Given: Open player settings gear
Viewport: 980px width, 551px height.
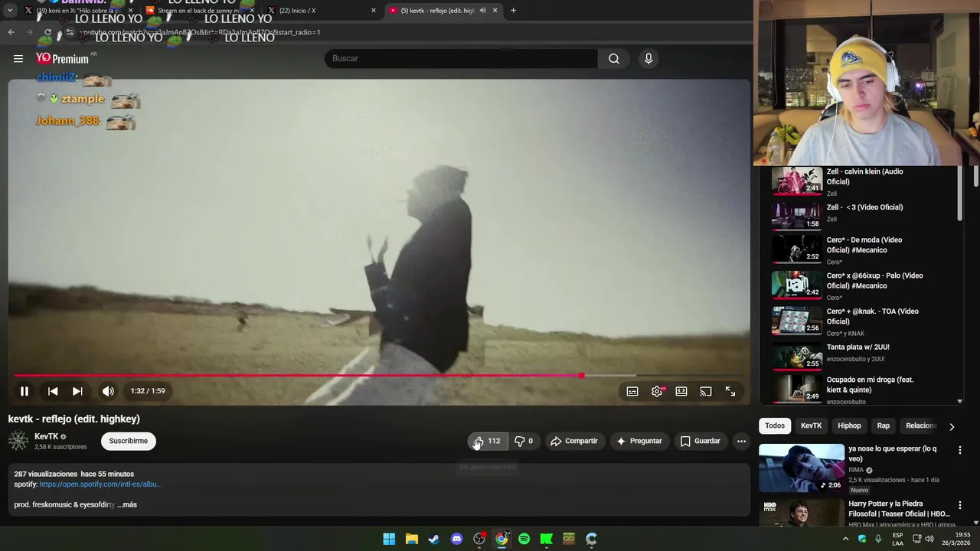Looking at the screenshot, I should point(657,391).
